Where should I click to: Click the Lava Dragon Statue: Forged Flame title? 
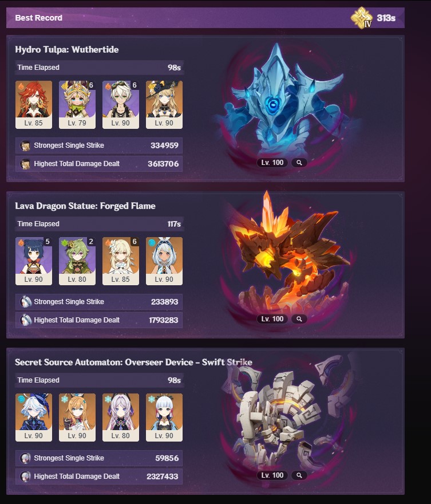click(85, 206)
